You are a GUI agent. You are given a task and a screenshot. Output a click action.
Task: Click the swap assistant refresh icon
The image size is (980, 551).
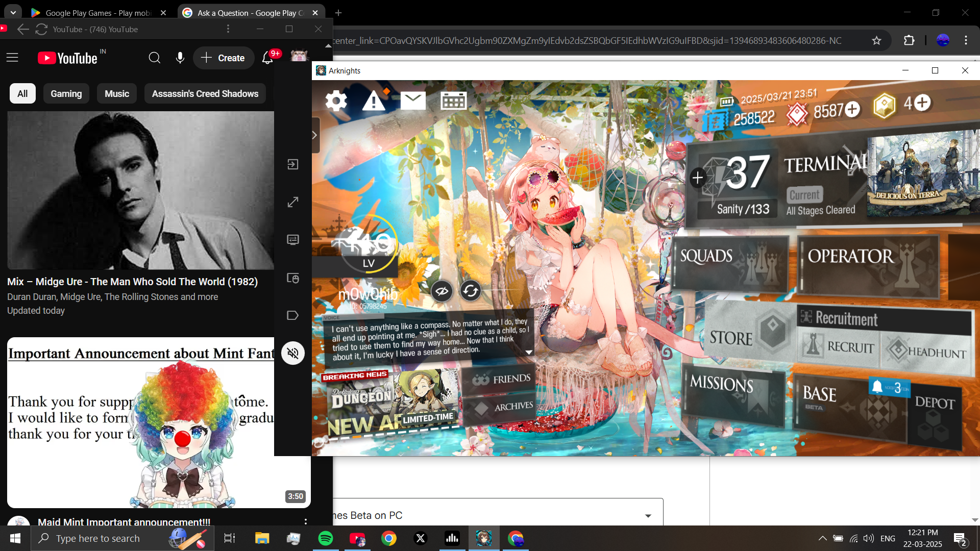click(x=470, y=291)
